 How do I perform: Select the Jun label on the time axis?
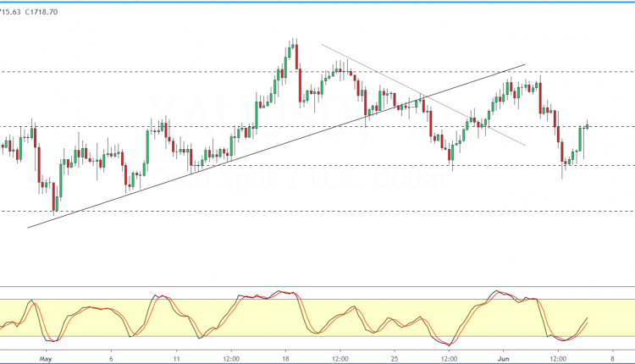click(504, 359)
